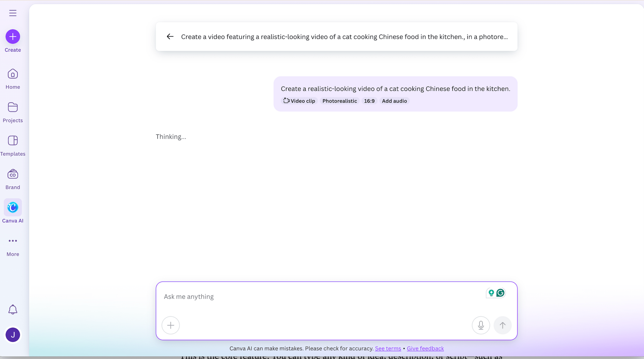
Task: Open Projects from the sidebar
Action: (13, 108)
